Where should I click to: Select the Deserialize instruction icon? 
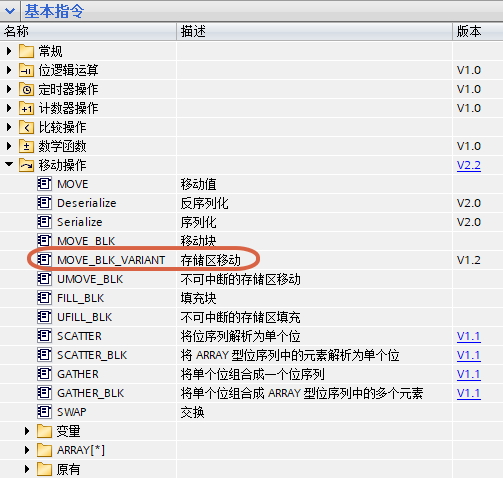click(44, 203)
